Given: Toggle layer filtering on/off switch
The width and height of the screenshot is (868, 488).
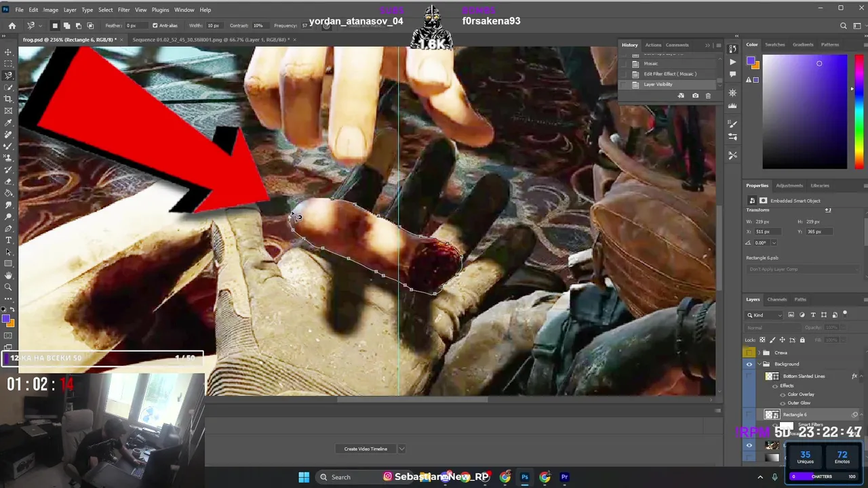Looking at the screenshot, I should coord(845,313).
